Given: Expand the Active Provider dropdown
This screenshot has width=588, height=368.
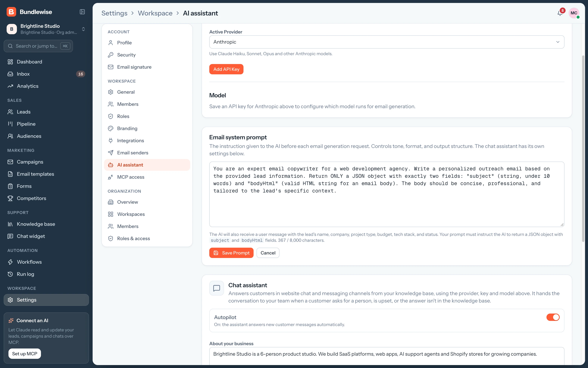Looking at the screenshot, I should [387, 42].
